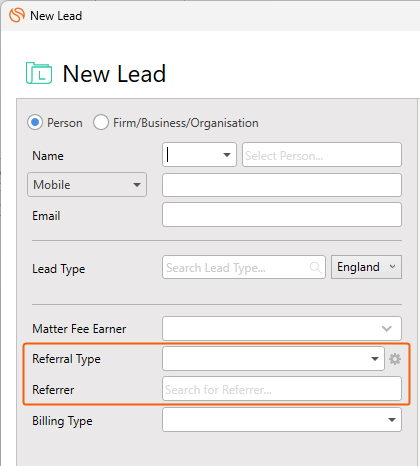The width and height of the screenshot is (420, 466).
Task: Expand the Mobile phone type dropdown
Action: click(87, 185)
